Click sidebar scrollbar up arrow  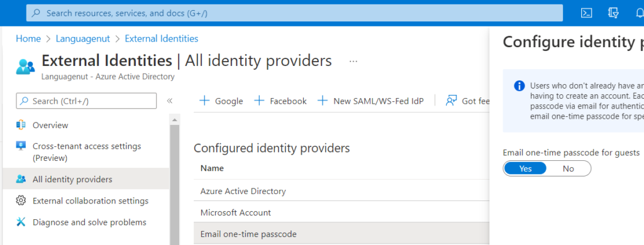coord(175,120)
